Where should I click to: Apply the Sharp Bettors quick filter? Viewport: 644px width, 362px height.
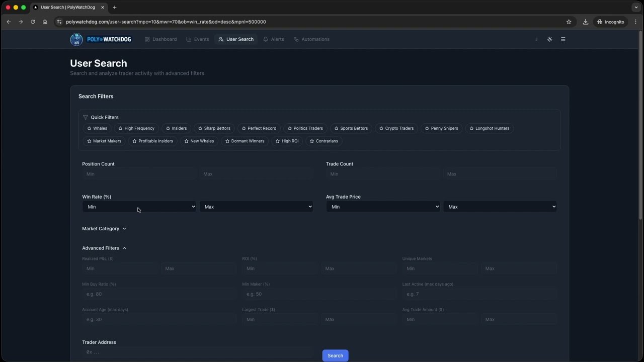tap(214, 128)
